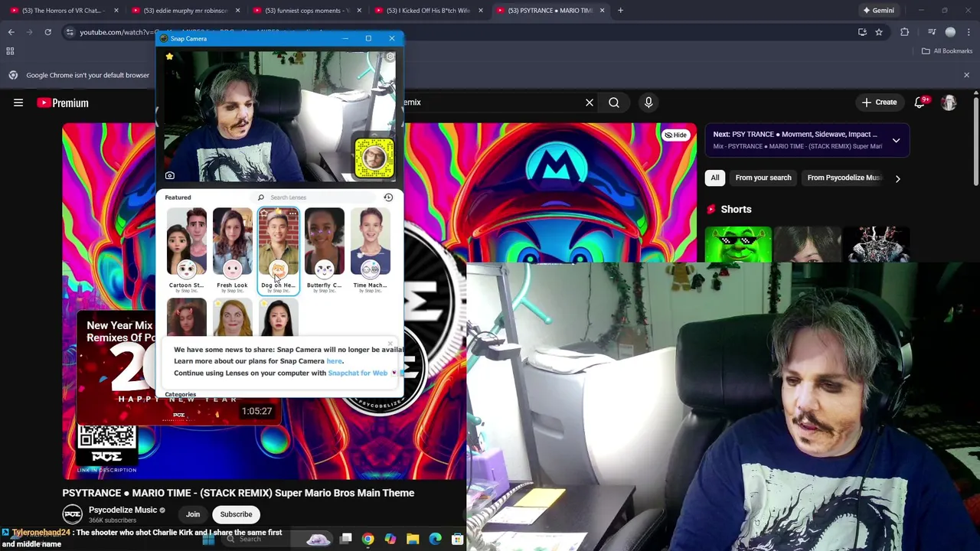
Task: Take a photo with Snap Camera's camera icon
Action: point(170,175)
